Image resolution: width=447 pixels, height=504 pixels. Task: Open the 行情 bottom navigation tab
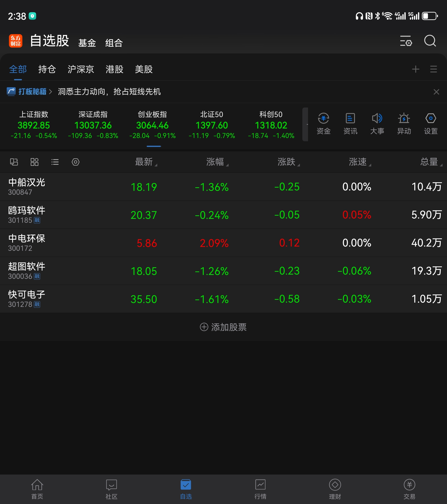(260, 489)
